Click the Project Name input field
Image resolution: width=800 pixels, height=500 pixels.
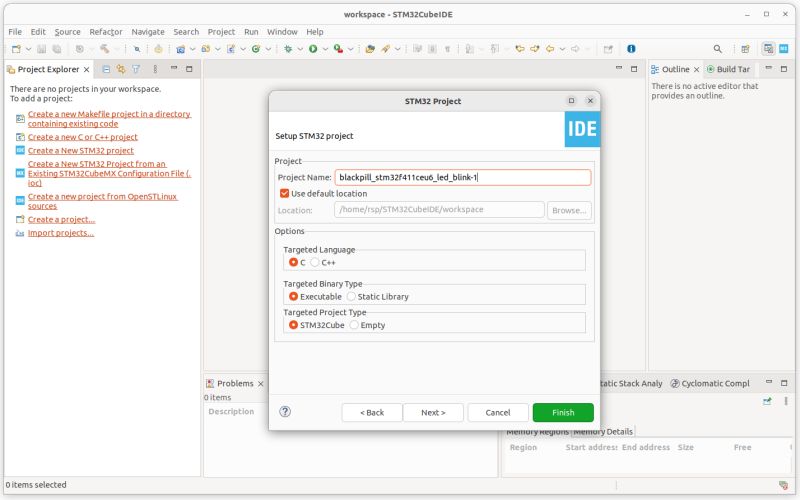click(x=463, y=178)
